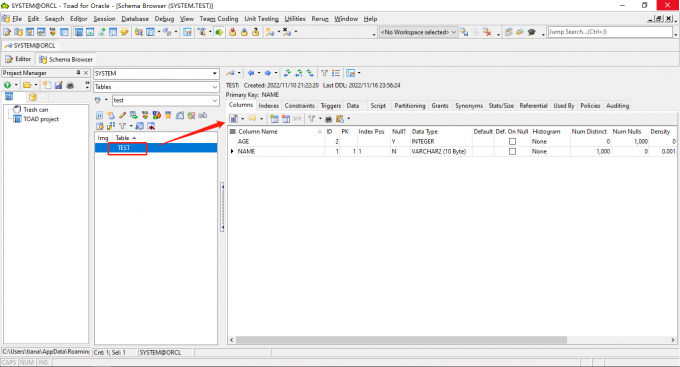The height and width of the screenshot is (367, 680).
Task: Open the SYSTEM schema dropdown
Action: click(214, 74)
